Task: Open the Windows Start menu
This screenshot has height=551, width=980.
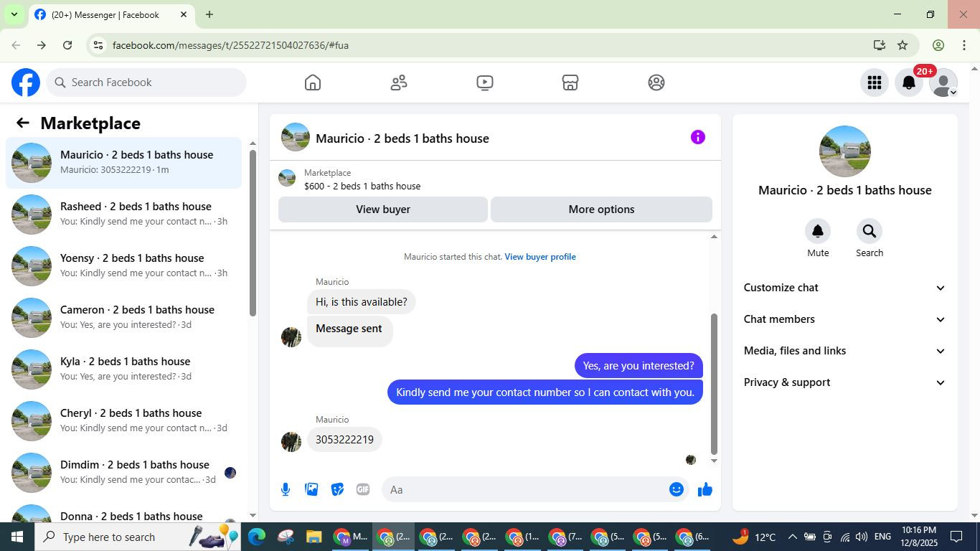Action: click(17, 537)
